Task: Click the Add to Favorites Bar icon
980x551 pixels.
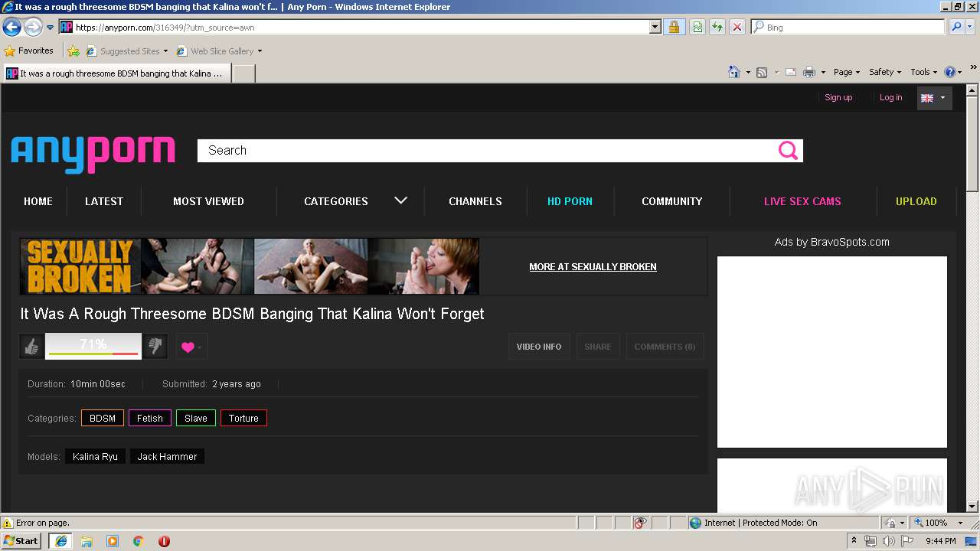Action: (x=73, y=51)
